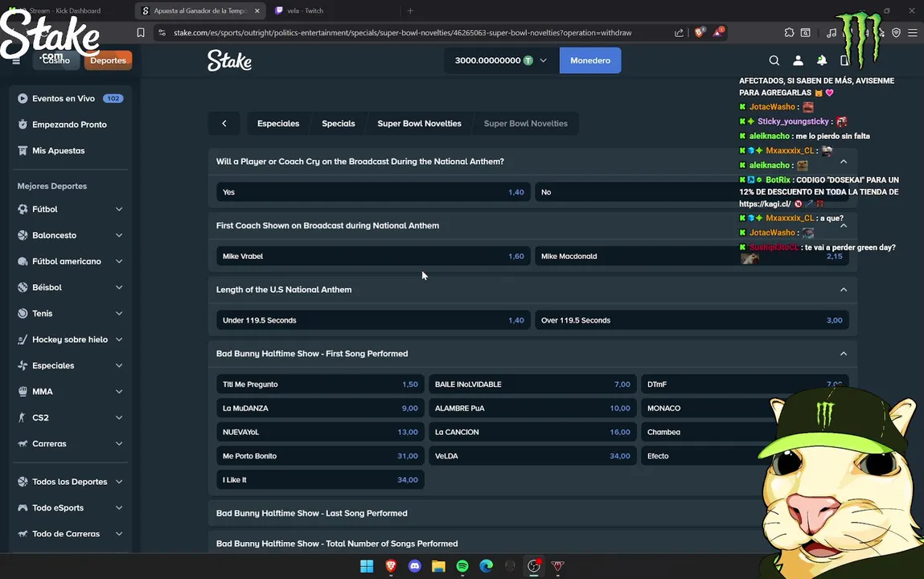Click the Empezando Pronto stopwatch icon
The image size is (924, 579).
tap(23, 125)
